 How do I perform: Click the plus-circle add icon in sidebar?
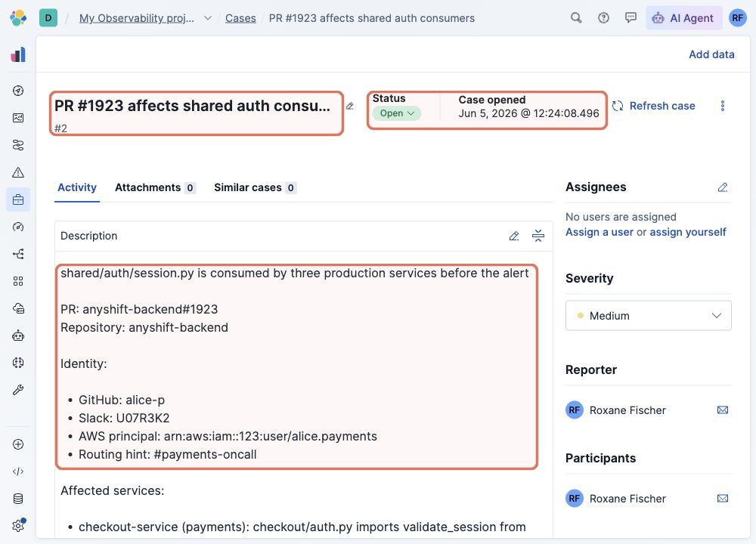[x=18, y=444]
